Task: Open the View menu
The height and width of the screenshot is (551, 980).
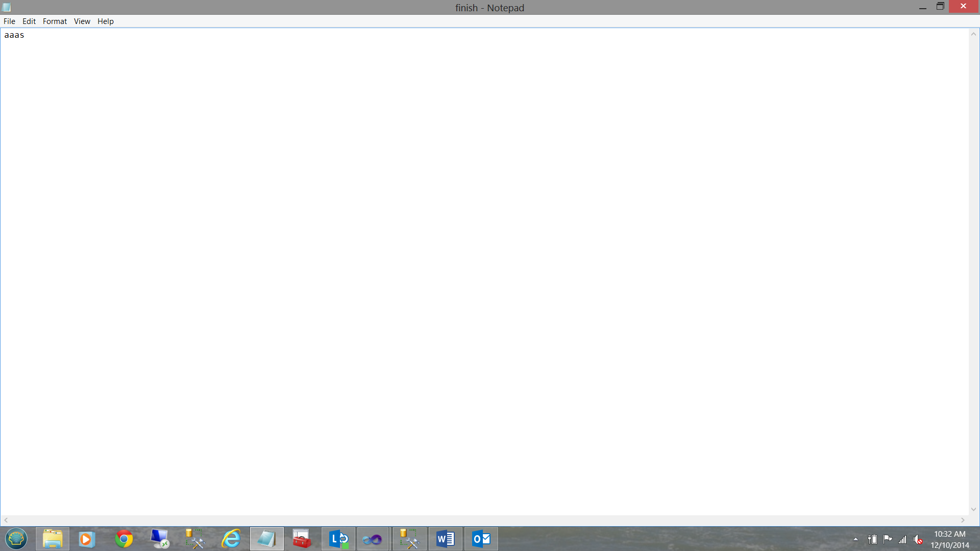Action: 82,21
